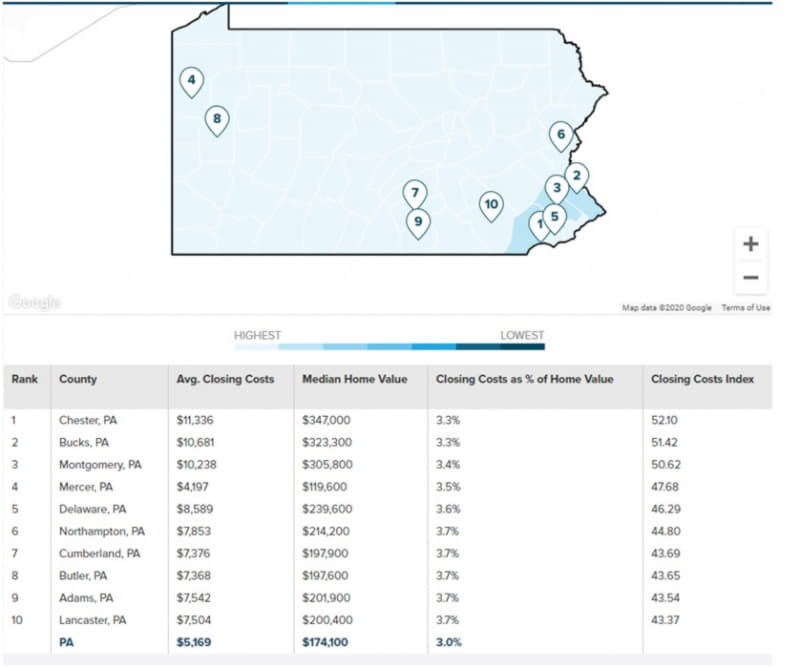
Task: Click the darkest legend color swatch
Action: click(522, 347)
